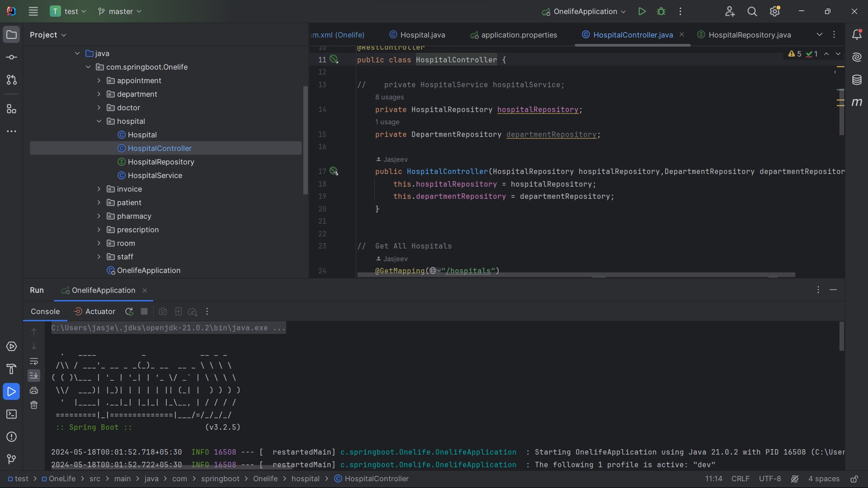Open the Actuator tab in Run panel
868x488 pixels.
tap(94, 312)
